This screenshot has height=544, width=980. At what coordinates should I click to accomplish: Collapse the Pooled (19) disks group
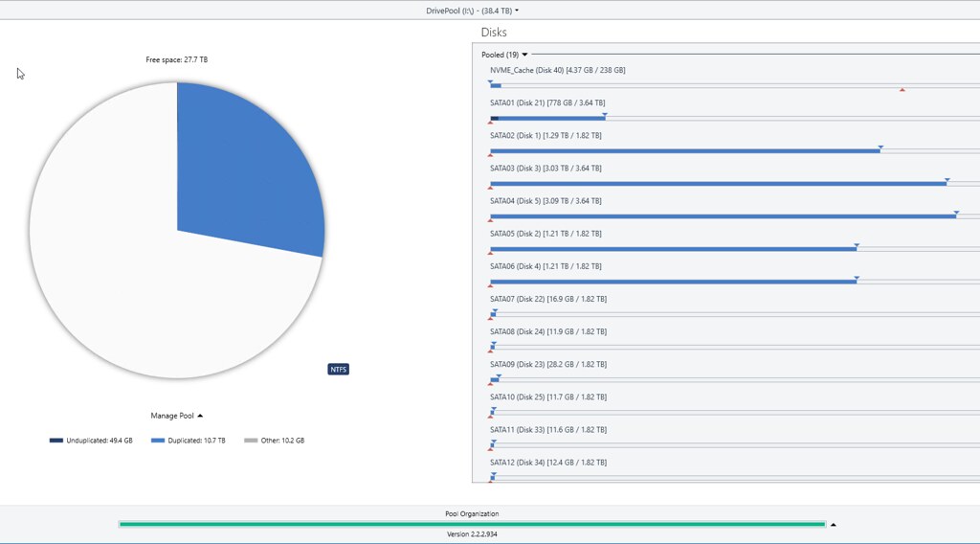pyautogui.click(x=524, y=55)
